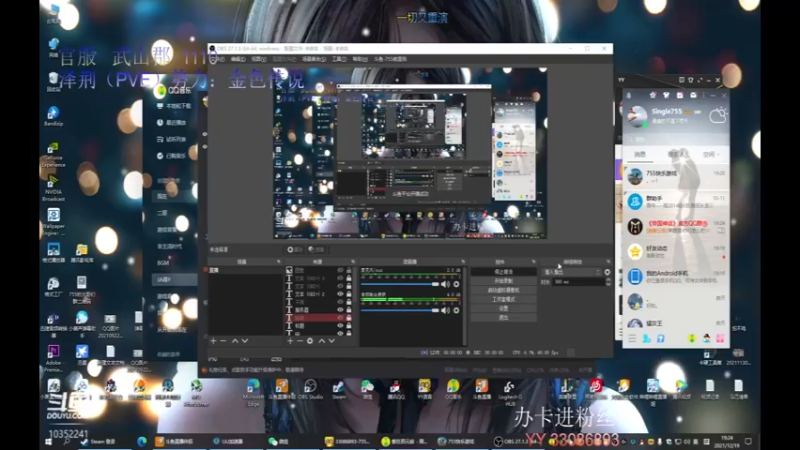Viewport: 800px width, 450px height.
Task: Click 工作室模式 button
Action: [503, 299]
